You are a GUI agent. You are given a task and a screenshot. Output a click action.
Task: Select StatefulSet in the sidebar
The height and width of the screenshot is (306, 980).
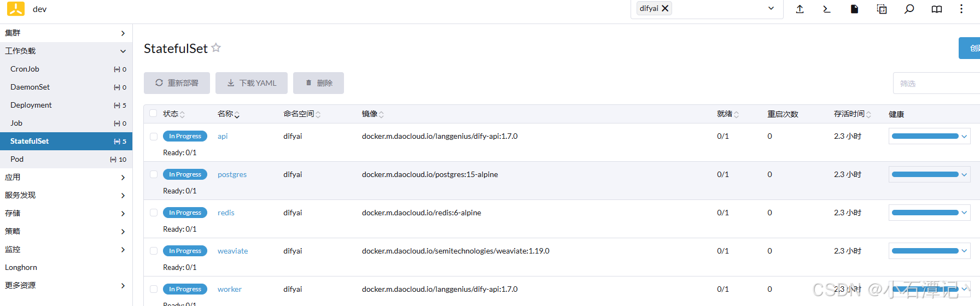pyautogui.click(x=66, y=141)
